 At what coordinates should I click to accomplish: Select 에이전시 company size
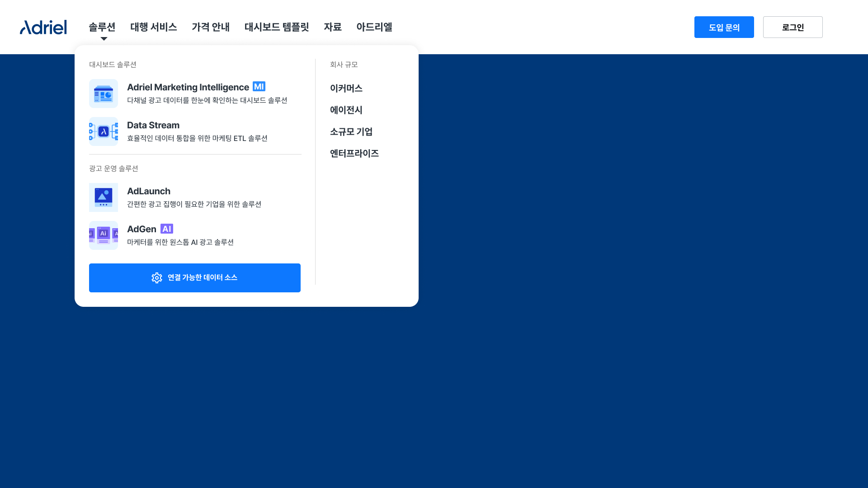[346, 110]
